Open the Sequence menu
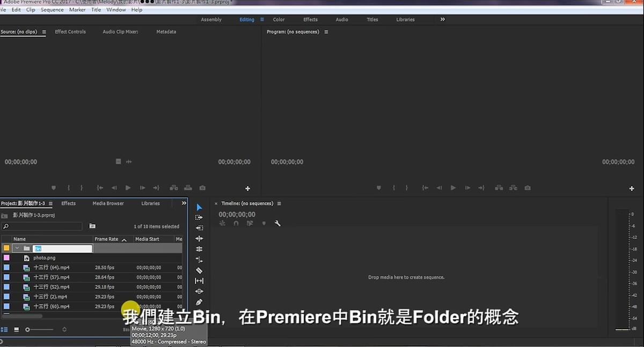The image size is (644, 347). pyautogui.click(x=52, y=10)
